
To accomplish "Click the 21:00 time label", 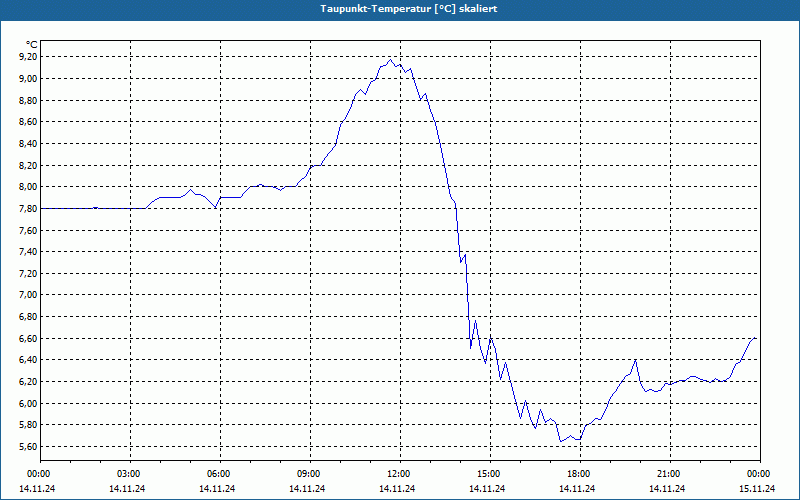I will point(670,474).
